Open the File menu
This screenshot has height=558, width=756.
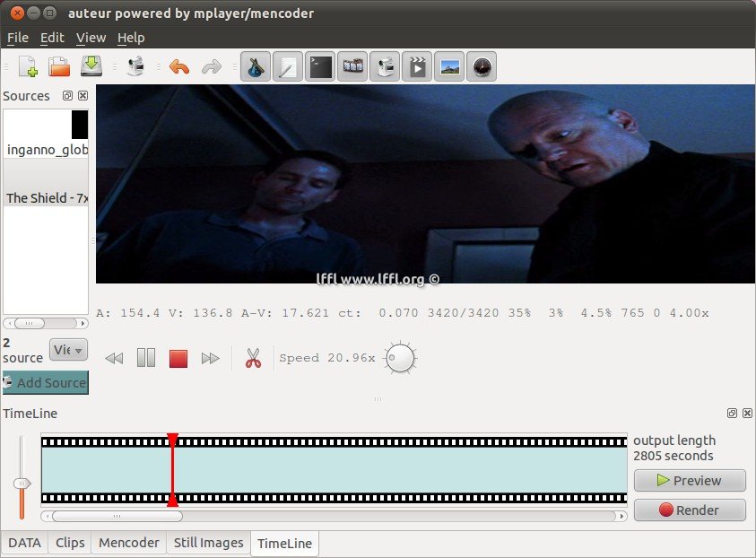coord(18,38)
